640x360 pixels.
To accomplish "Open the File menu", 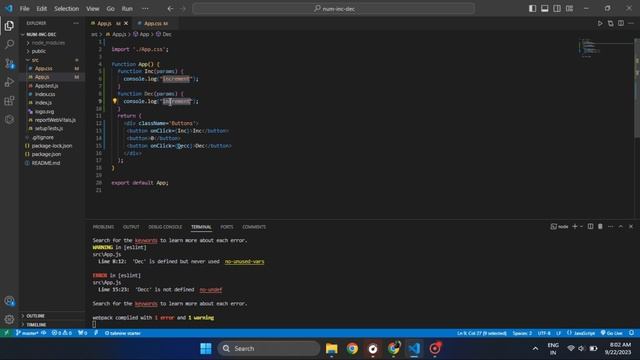I will (24, 9).
